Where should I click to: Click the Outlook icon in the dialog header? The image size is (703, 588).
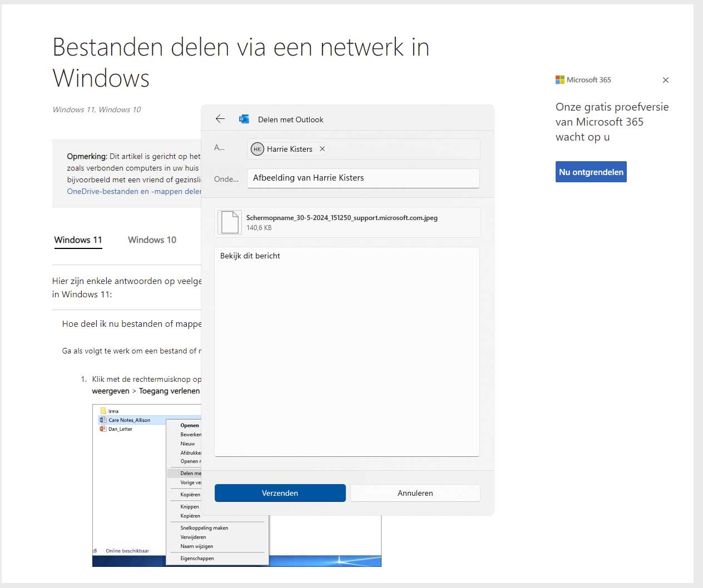point(244,119)
